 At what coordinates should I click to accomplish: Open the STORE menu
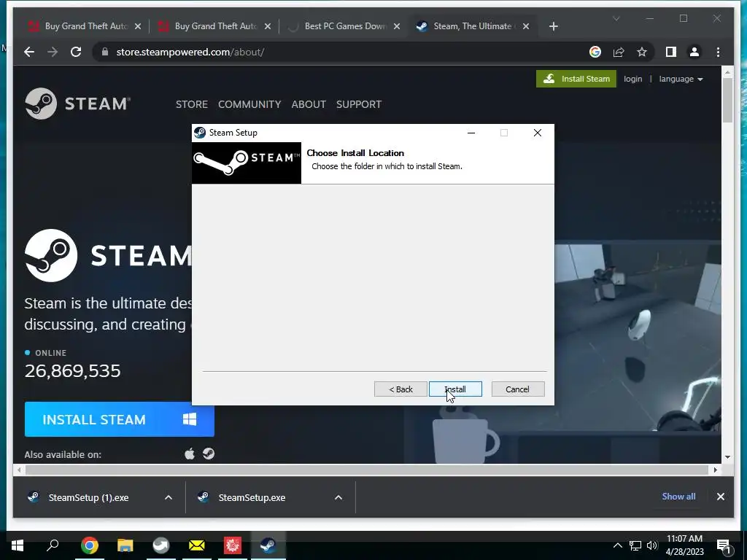point(192,104)
